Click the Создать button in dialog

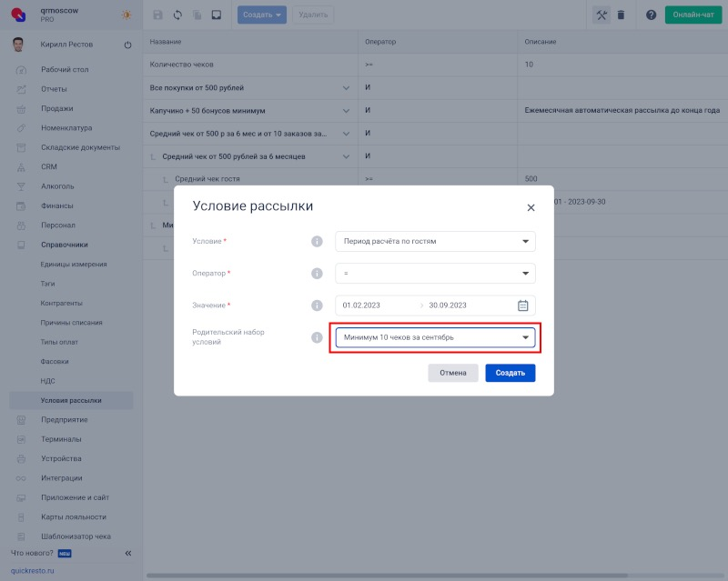click(511, 373)
